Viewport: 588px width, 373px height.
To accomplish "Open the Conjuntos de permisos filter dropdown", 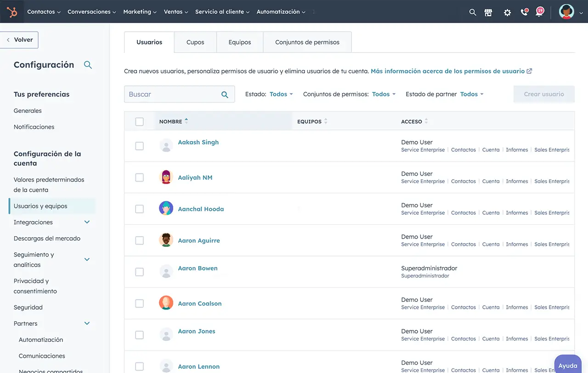I will 384,94.
